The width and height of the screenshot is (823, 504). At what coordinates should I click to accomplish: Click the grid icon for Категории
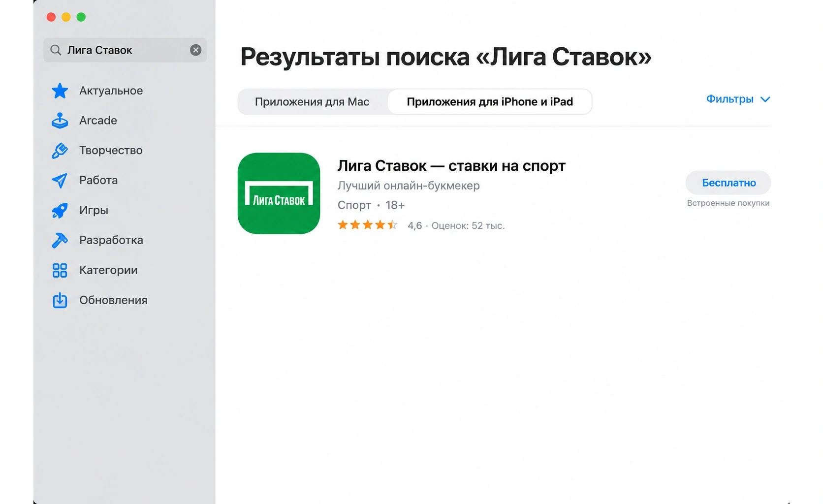[60, 270]
